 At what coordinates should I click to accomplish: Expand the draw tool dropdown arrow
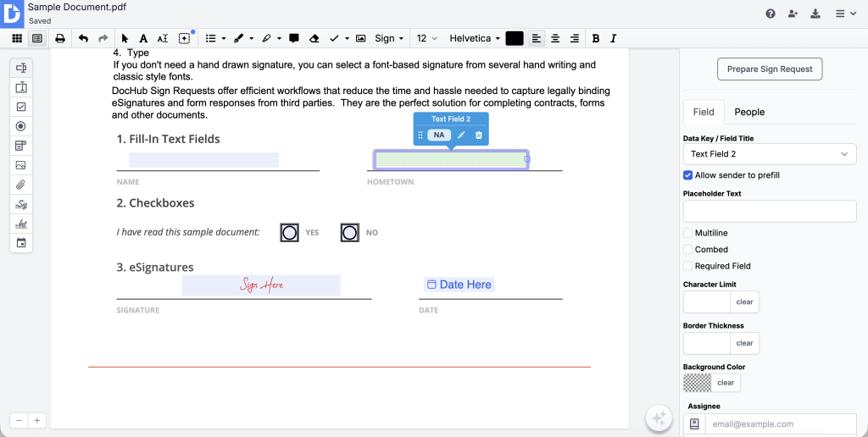tap(252, 39)
